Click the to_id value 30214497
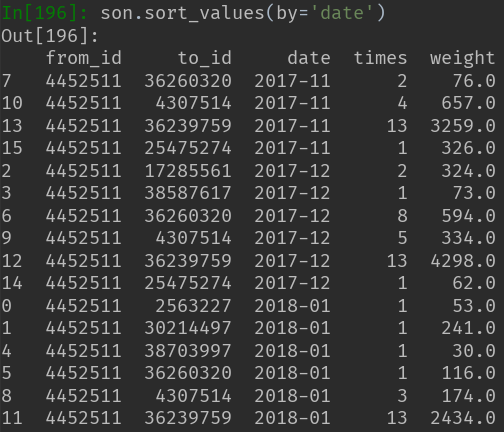Image resolution: width=504 pixels, height=432 pixels. (188, 328)
